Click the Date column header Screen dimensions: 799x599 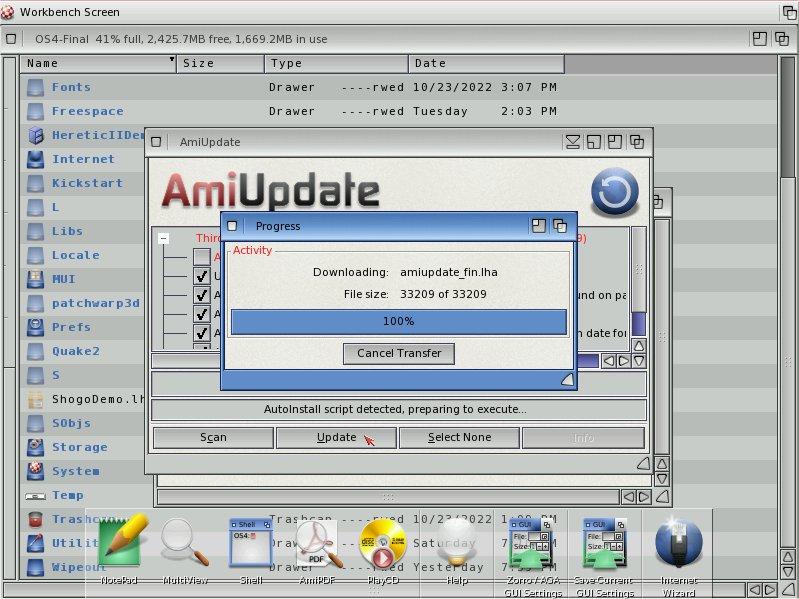(486, 64)
